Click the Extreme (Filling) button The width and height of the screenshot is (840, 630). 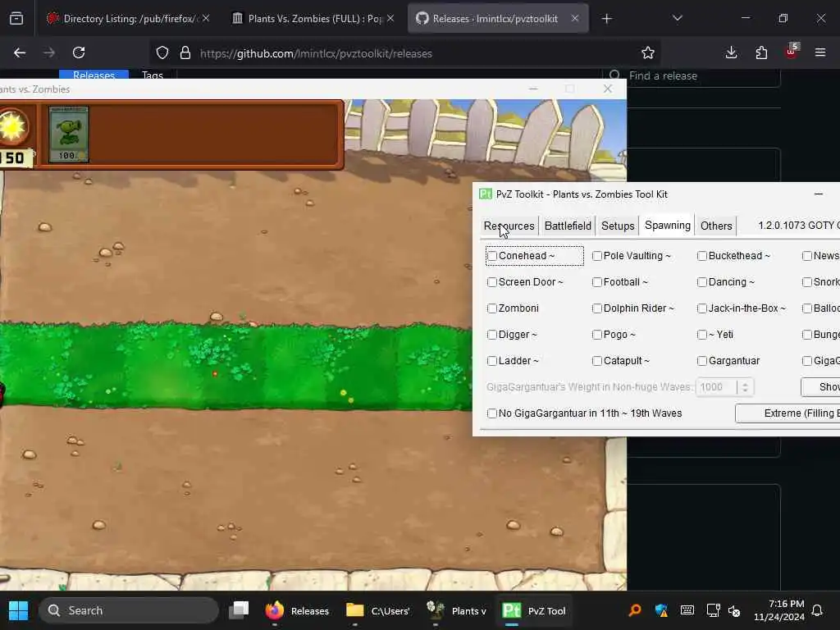click(787, 413)
